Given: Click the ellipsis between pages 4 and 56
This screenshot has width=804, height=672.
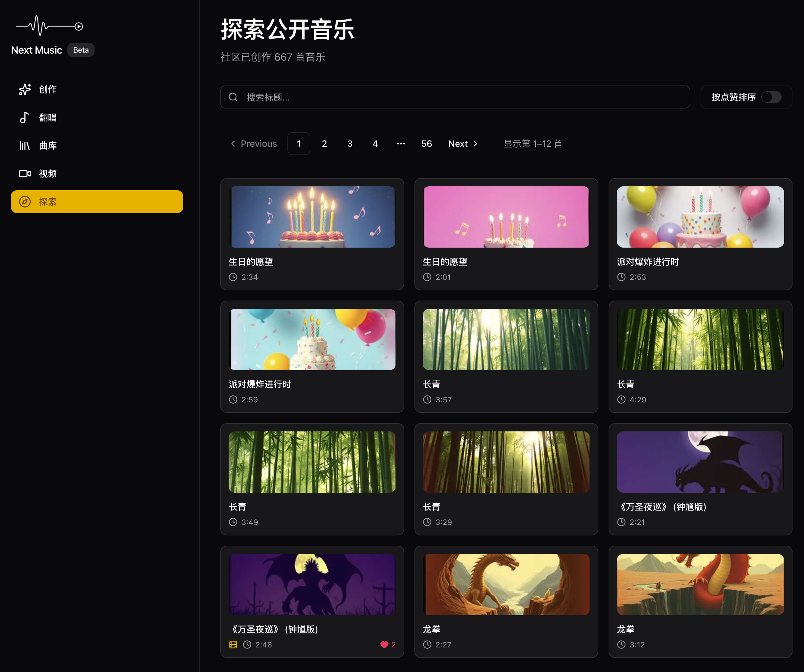Looking at the screenshot, I should pos(401,144).
